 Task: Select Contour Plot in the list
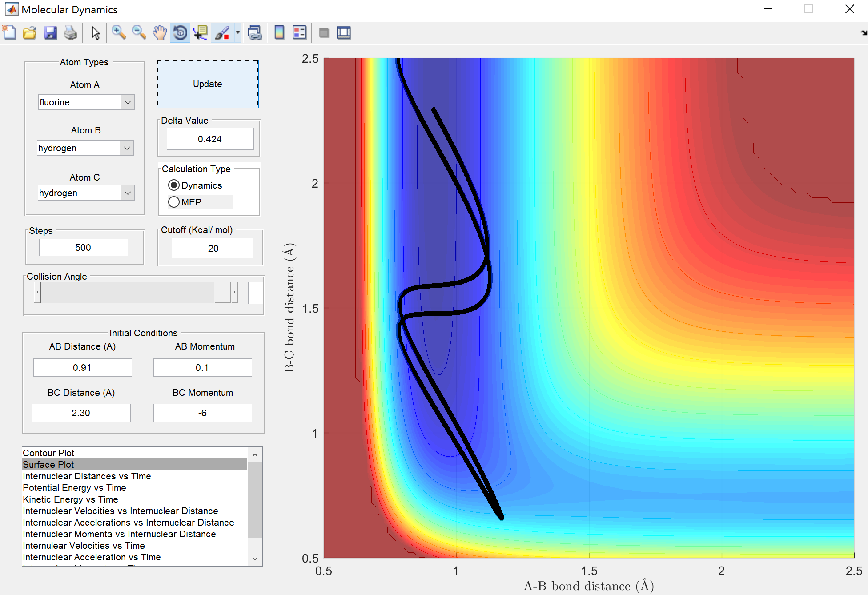[49, 453]
